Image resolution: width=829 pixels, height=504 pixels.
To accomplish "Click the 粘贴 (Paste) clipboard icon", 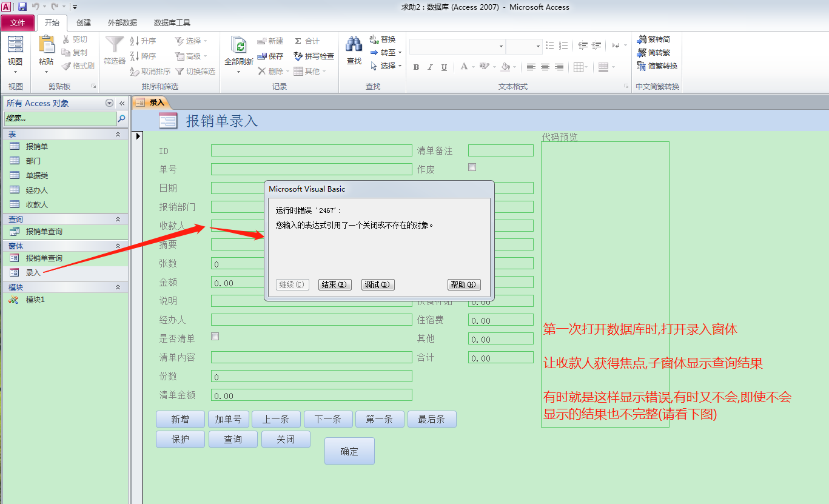I will 46,45.
